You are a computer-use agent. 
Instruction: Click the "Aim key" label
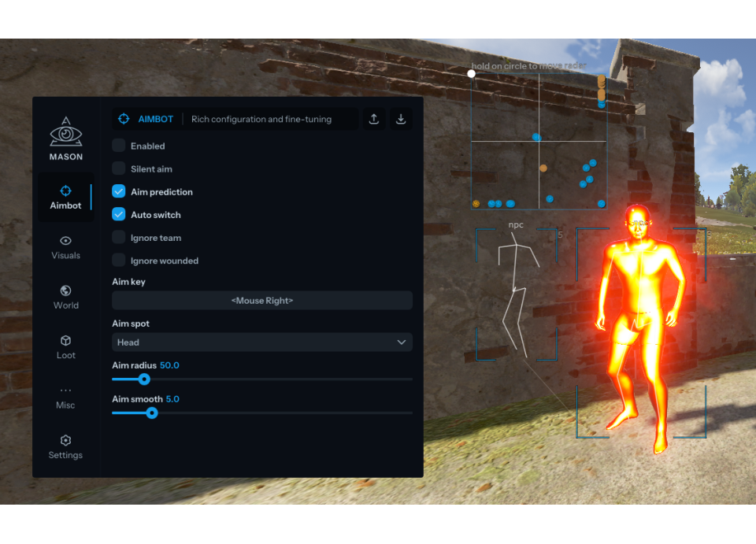click(128, 282)
